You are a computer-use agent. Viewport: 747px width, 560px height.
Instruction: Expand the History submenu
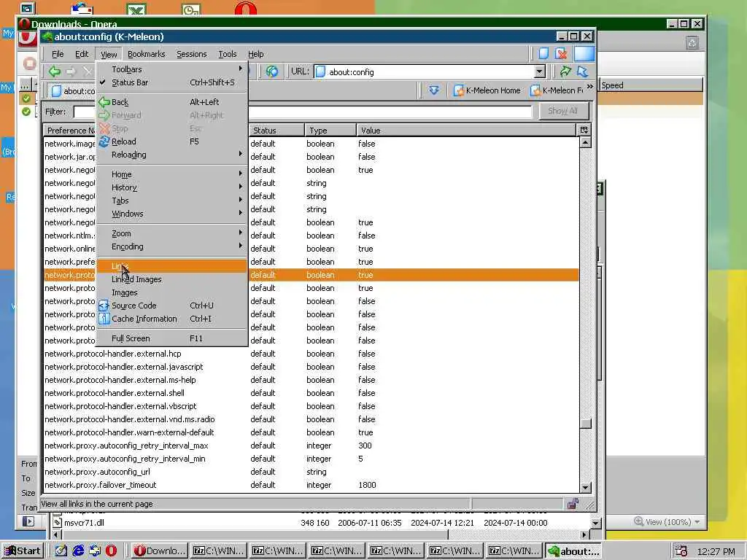click(171, 187)
